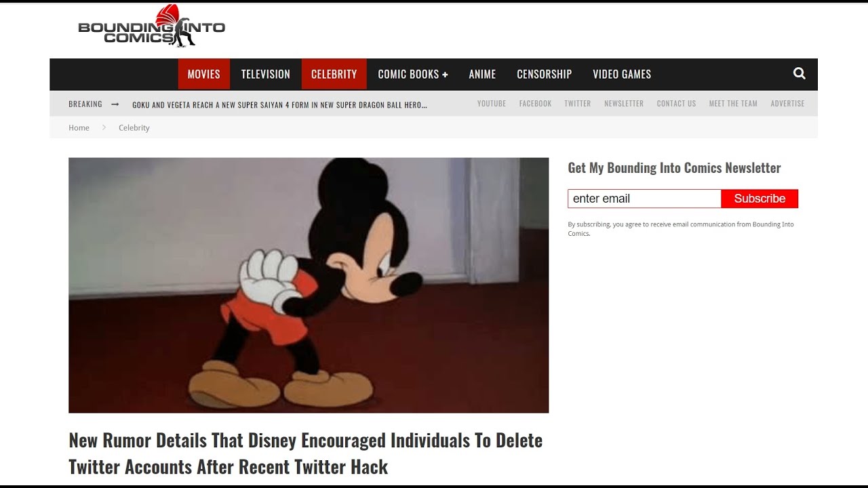Open the Twitter link
This screenshot has height=488, width=868.
coord(577,104)
